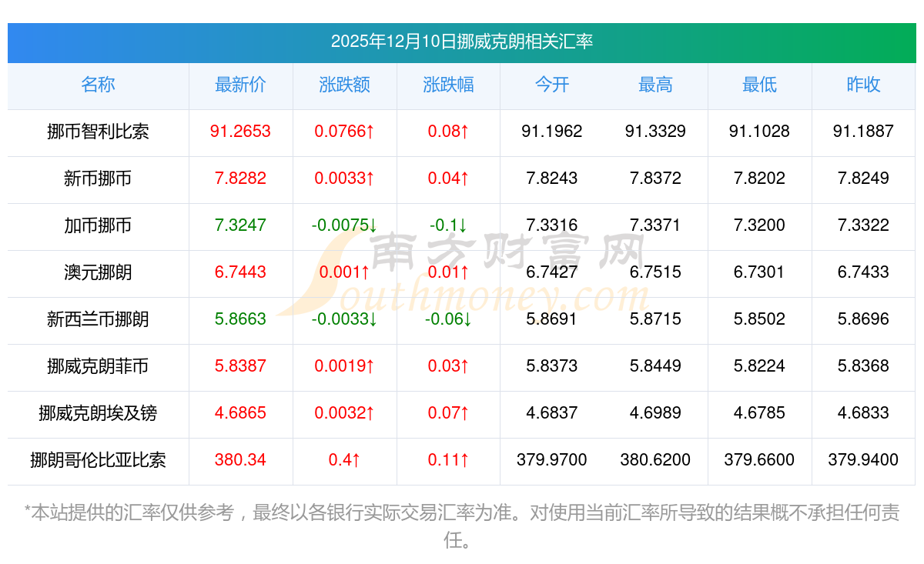924x564 pixels.
Task: Select the 挪威克朗菲币 currency pair
Action: tap(98, 366)
